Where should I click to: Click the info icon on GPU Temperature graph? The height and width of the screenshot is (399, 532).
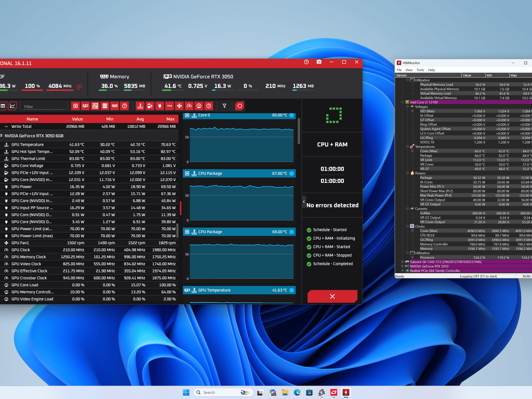[292, 290]
